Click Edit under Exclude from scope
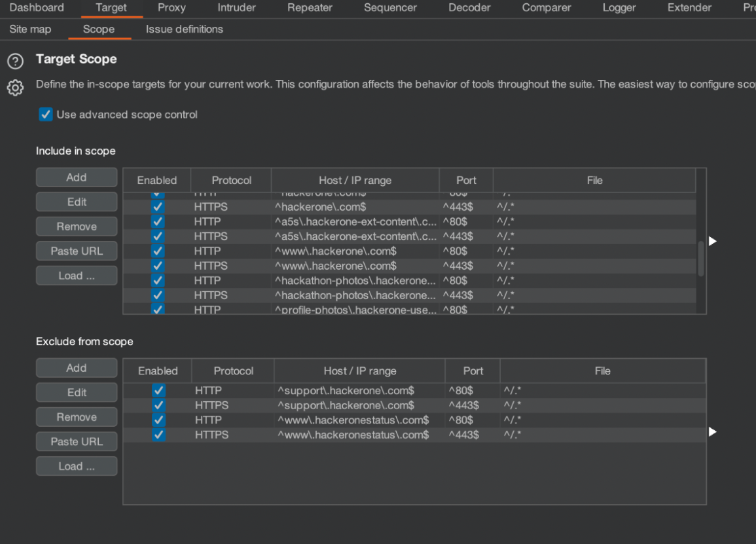Screen dimensions: 756x544 (x=77, y=393)
